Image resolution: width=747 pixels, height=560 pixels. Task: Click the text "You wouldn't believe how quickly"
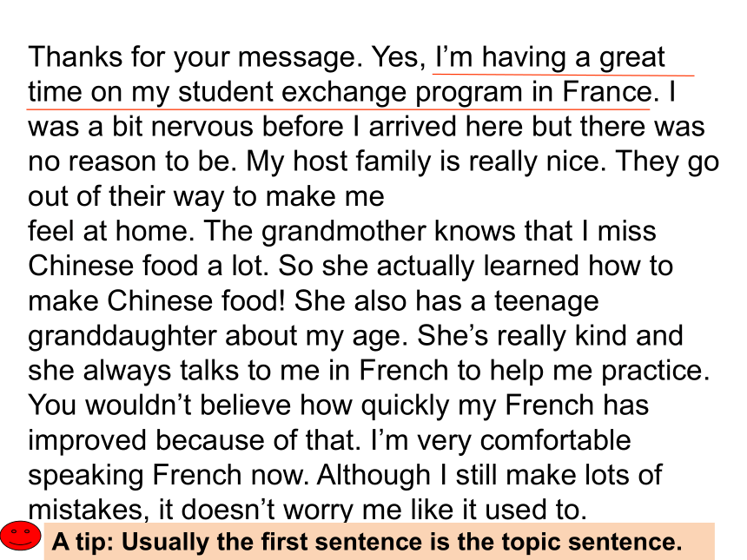point(239,405)
